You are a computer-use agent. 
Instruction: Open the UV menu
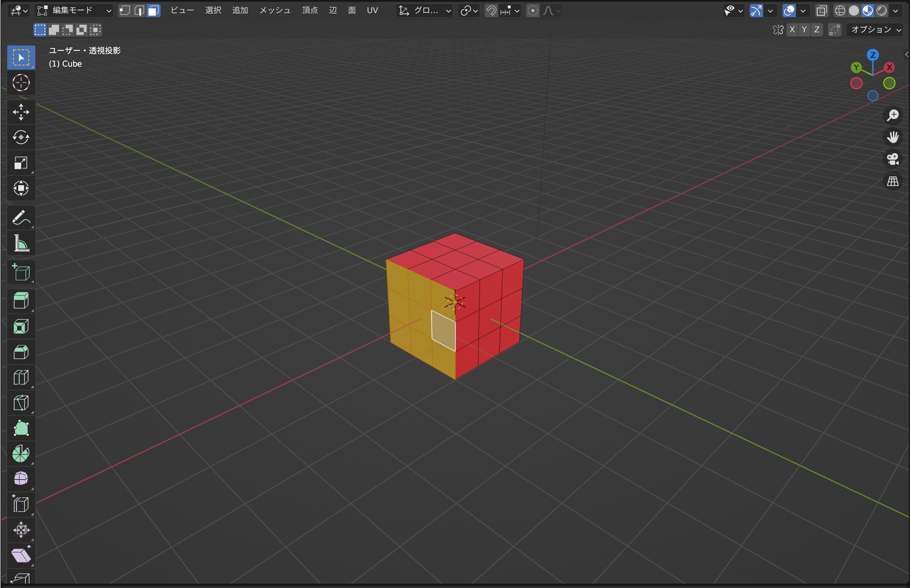coord(372,11)
